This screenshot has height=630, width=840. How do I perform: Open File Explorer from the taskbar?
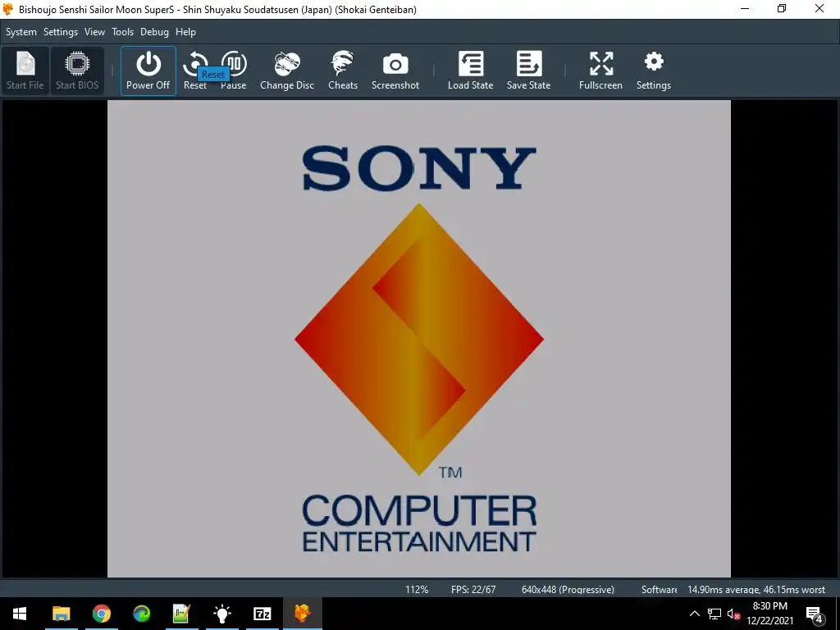61,614
